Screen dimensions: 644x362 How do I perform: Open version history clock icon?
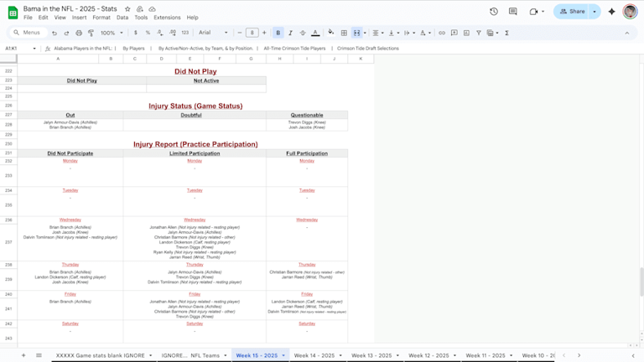coord(493,12)
